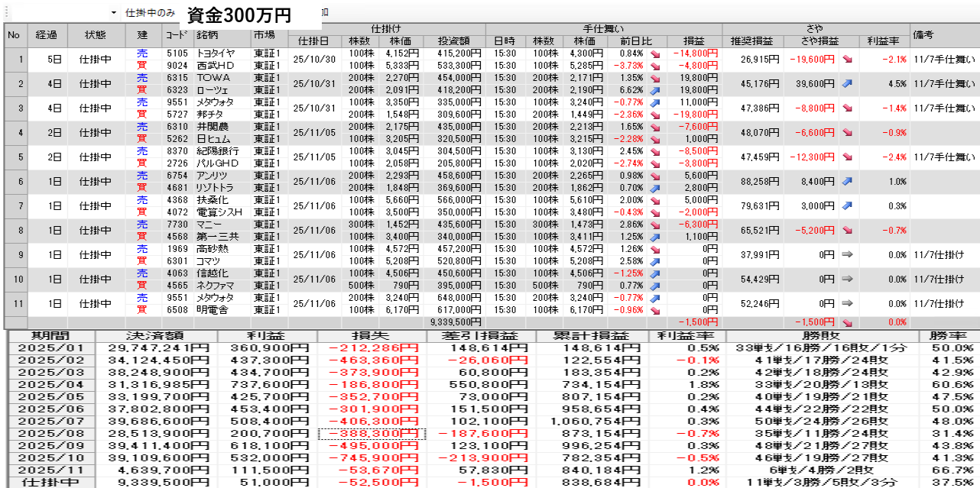
Task: Click 前日比 arrow icon for トヨタイヤ stock
Action: [x=656, y=53]
